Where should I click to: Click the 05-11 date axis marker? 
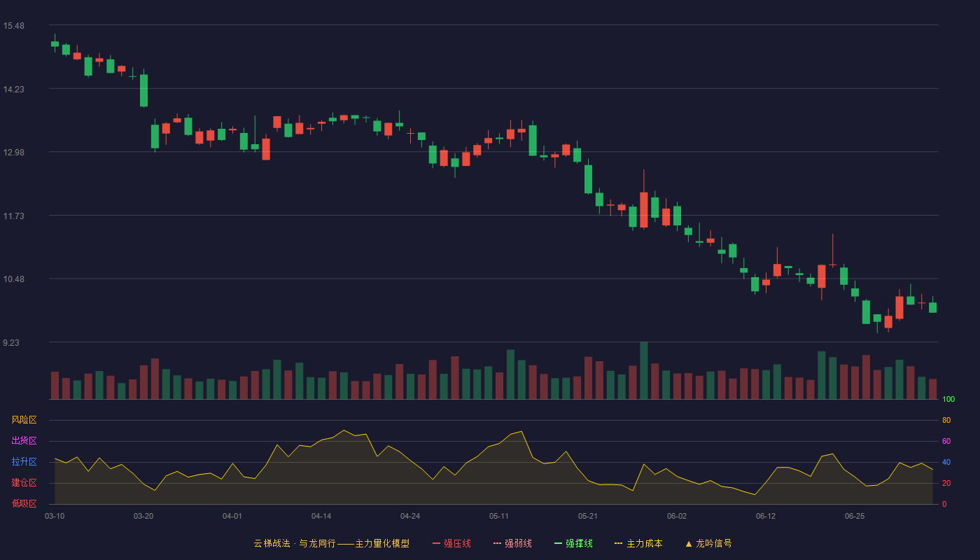(x=499, y=516)
